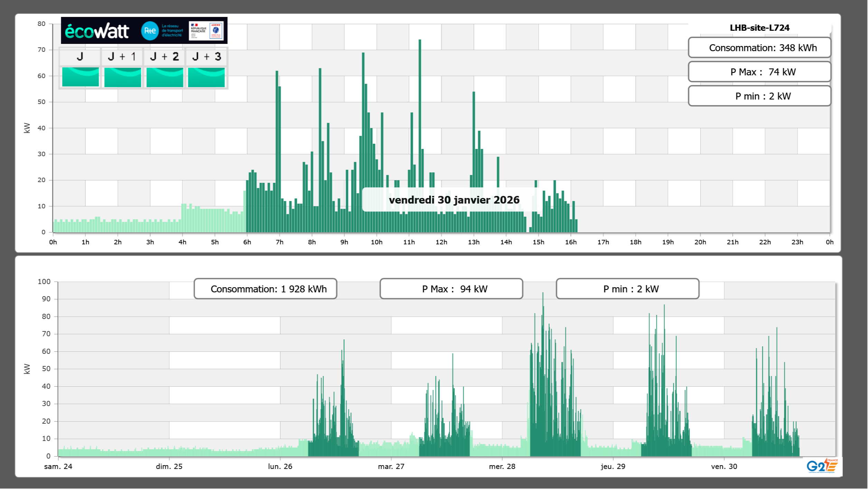This screenshot has height=489, width=868.
Task: Click the Consommation: 348 kWh box
Action: click(759, 48)
